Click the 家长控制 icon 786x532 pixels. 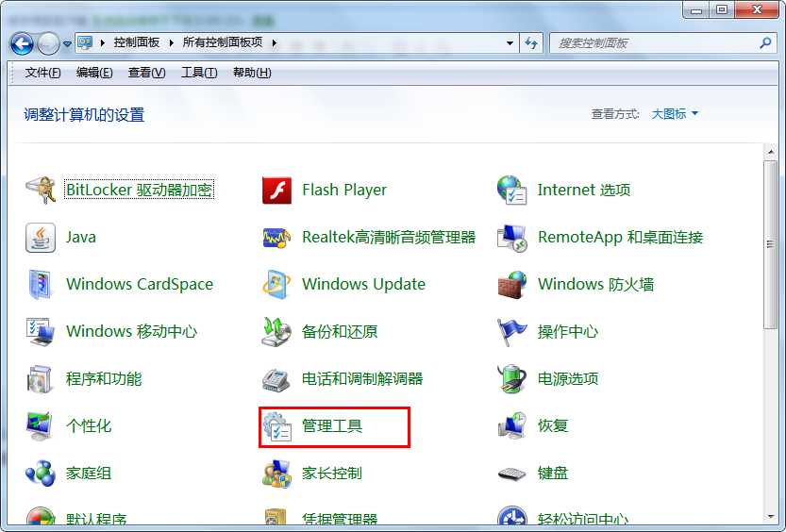[276, 474]
